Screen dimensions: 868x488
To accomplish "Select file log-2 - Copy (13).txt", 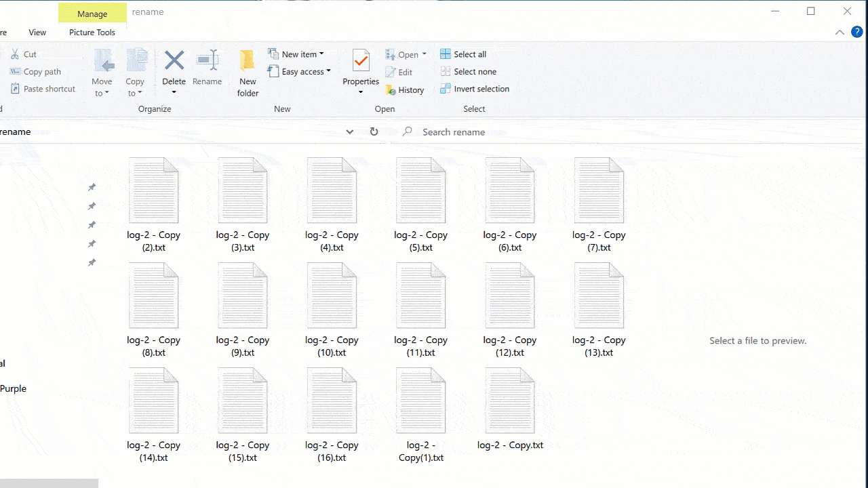I will pos(599,310).
